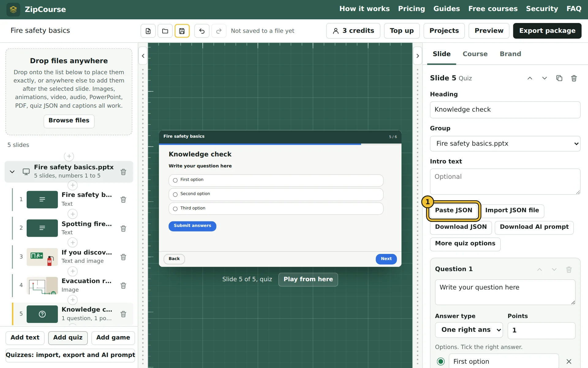Click the save disk icon
This screenshot has width=588, height=368.
pyautogui.click(x=182, y=31)
